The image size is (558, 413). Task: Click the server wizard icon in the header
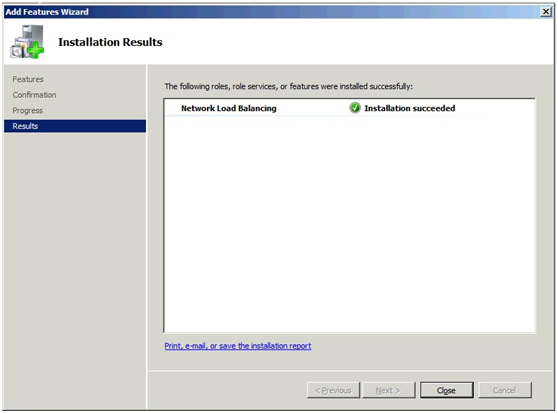pyautogui.click(x=27, y=42)
